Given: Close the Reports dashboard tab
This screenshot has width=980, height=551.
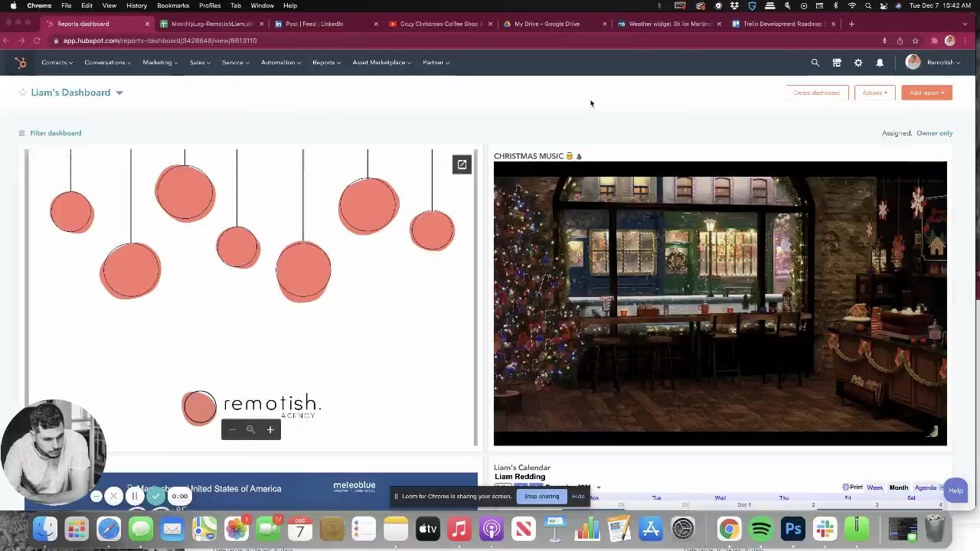Looking at the screenshot, I should (147, 24).
